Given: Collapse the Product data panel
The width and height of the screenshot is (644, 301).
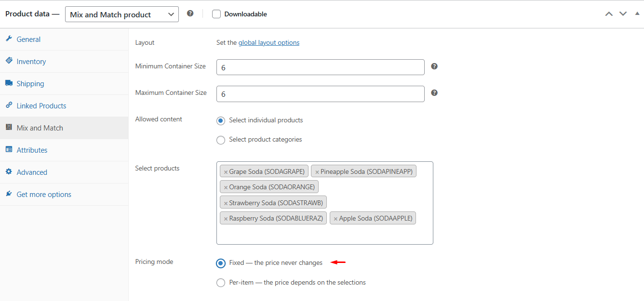Looking at the screenshot, I should click(637, 14).
